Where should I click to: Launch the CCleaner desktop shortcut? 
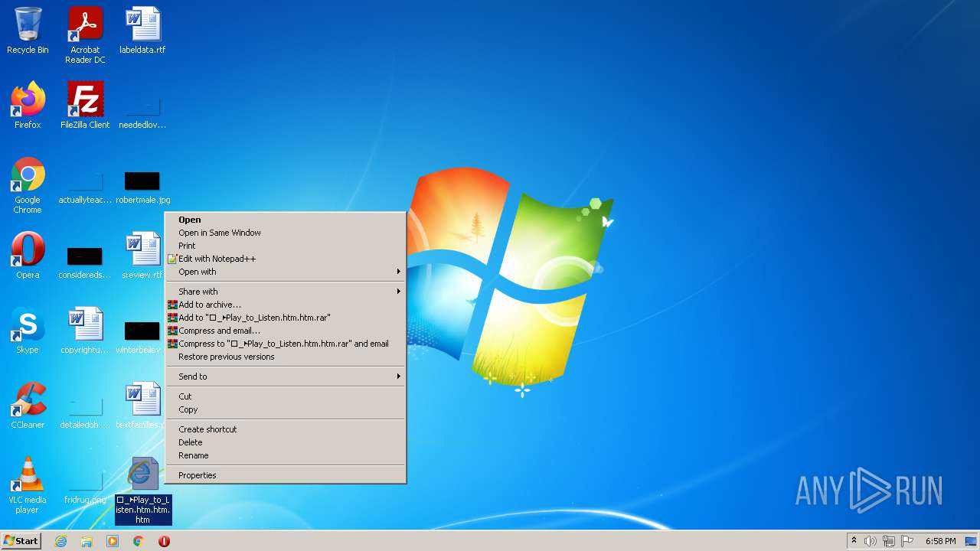(x=28, y=406)
